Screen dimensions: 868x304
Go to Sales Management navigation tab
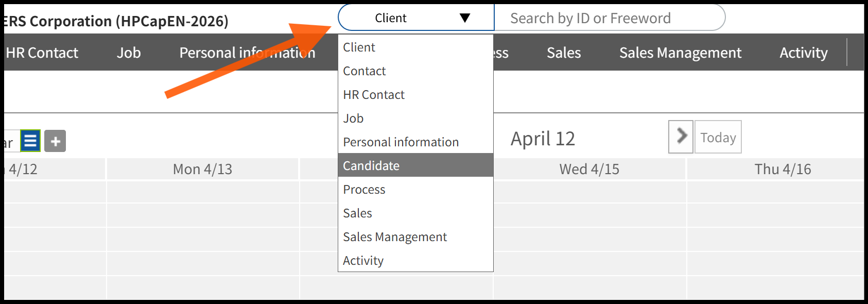680,53
